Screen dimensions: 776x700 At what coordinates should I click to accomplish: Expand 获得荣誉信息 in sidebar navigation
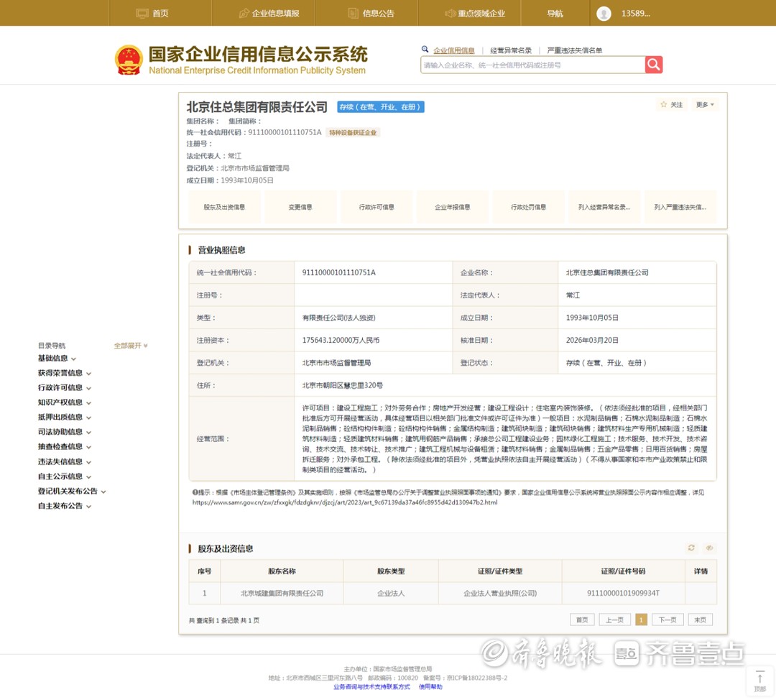[x=65, y=373]
